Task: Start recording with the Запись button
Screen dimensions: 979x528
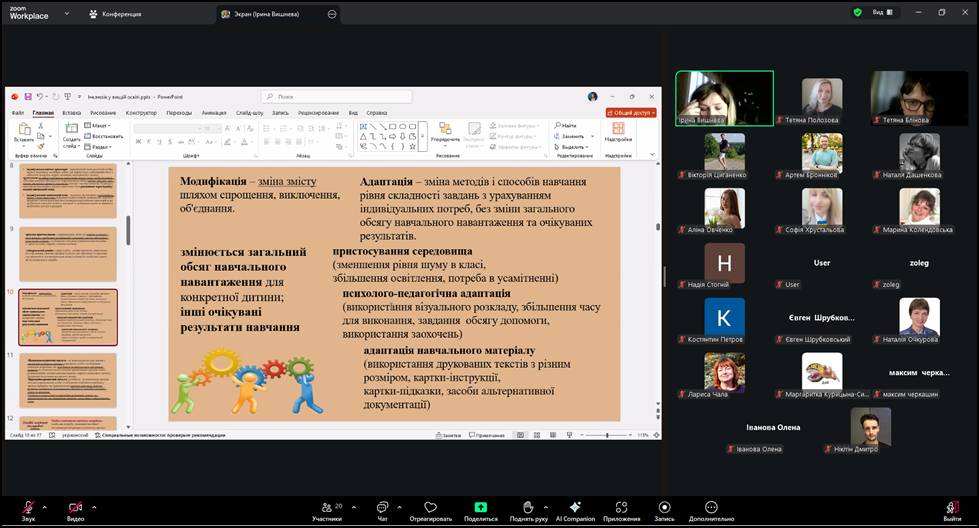Action: point(664,508)
